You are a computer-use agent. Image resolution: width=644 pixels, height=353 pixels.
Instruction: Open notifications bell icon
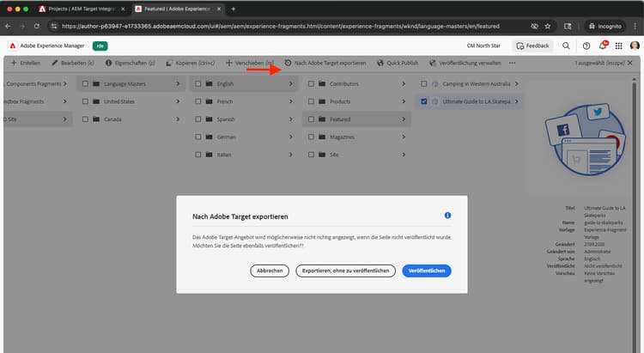603,46
